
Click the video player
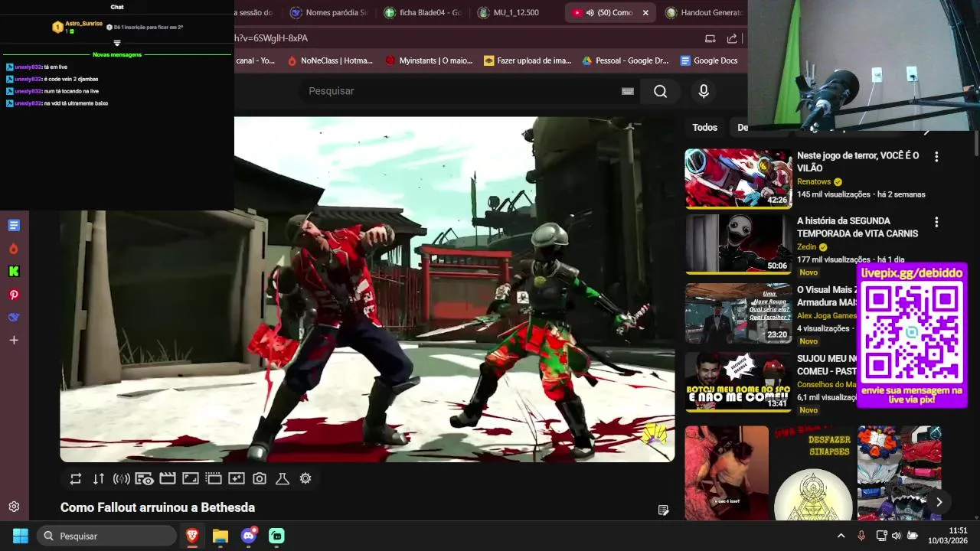point(367,289)
